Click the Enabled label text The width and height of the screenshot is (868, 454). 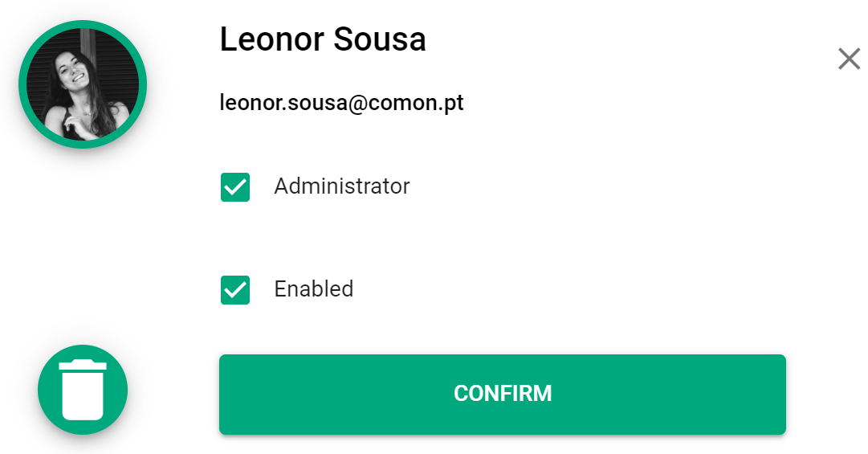coord(314,289)
